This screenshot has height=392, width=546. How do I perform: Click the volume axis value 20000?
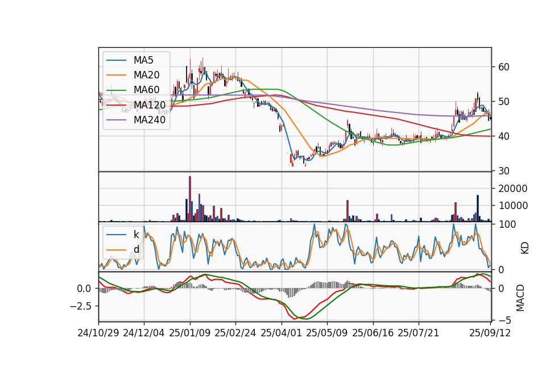pos(513,189)
